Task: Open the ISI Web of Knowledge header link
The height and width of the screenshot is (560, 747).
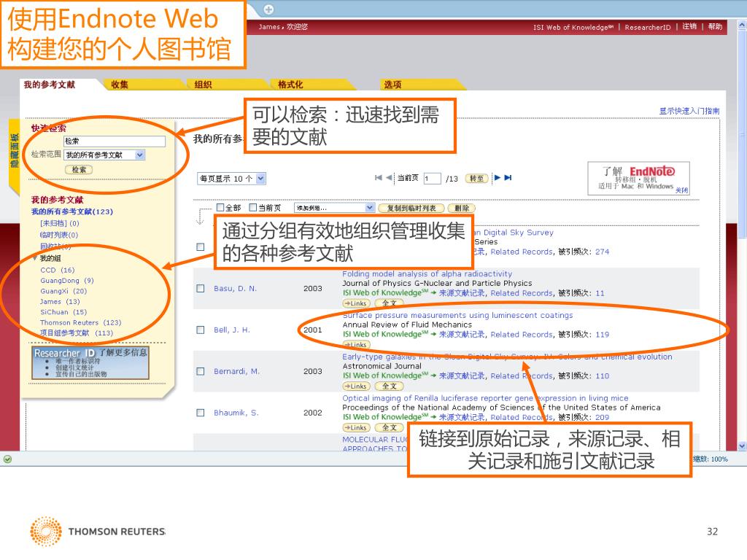Action: click(x=573, y=27)
